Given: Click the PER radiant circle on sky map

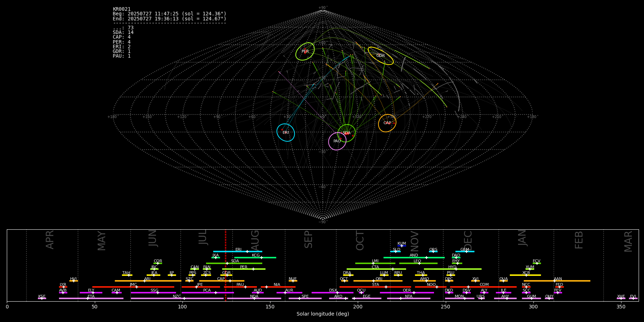Looking at the screenshot, I should point(305,52).
